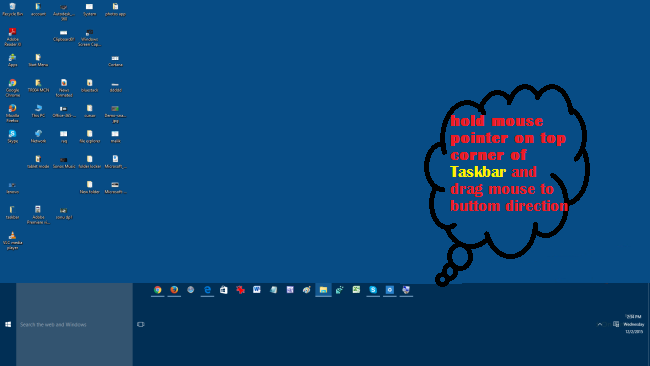
Task: Select the Clipboard01 desktop icon
Action: [x=63, y=35]
